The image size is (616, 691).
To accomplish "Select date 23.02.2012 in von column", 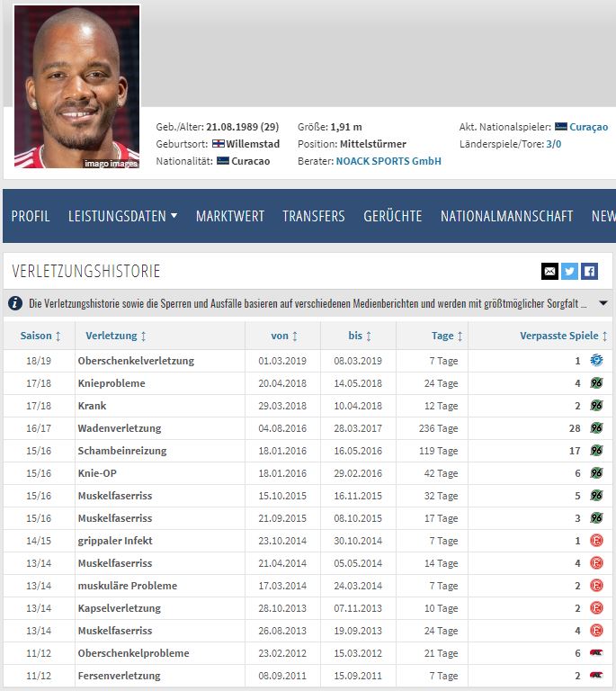I will [282, 653].
